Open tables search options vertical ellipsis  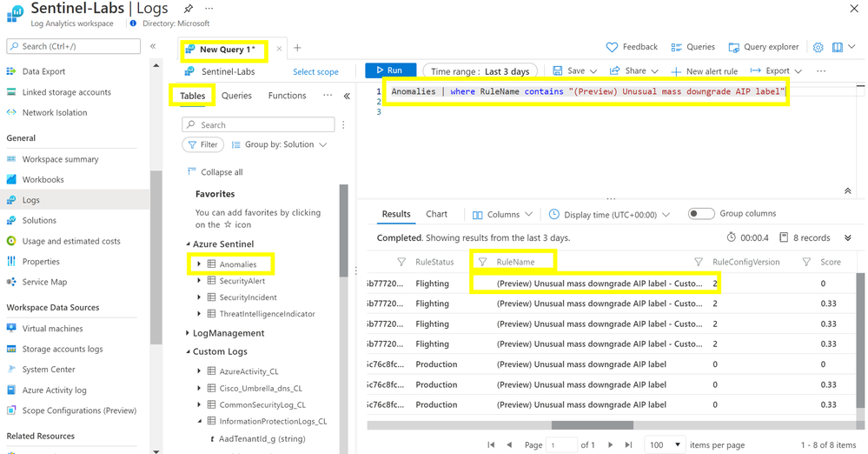(343, 124)
